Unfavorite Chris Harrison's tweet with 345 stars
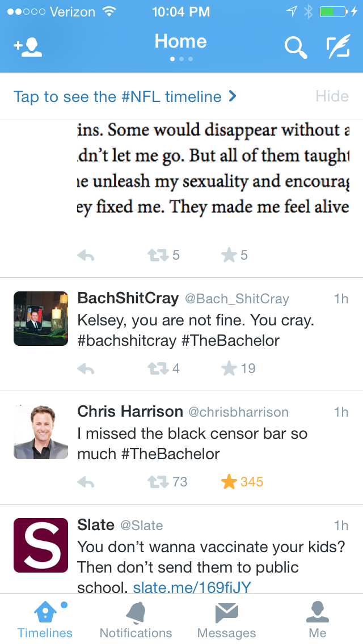Screen dimensions: 363x644 point(230,482)
